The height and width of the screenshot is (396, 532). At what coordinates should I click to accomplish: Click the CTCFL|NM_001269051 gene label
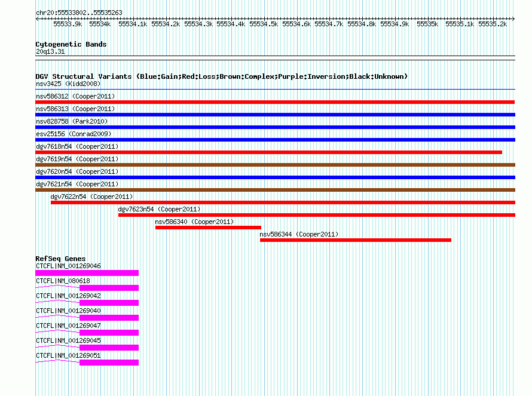69,355
